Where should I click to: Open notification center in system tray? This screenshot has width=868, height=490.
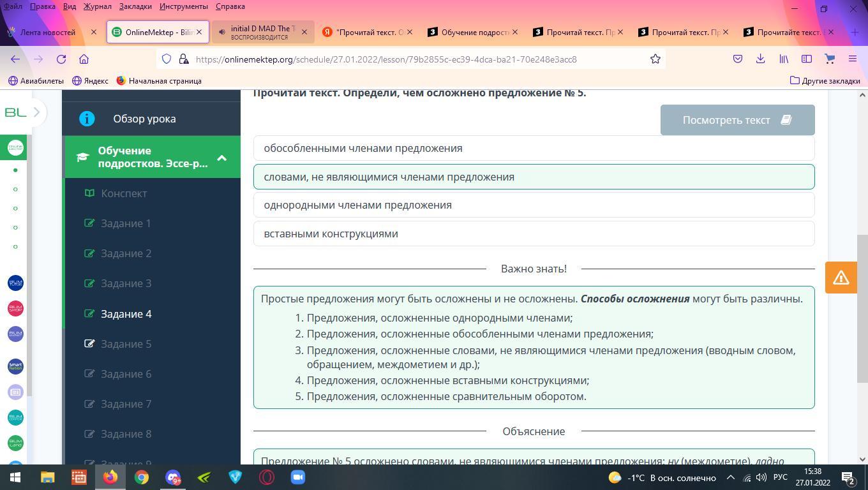849,477
